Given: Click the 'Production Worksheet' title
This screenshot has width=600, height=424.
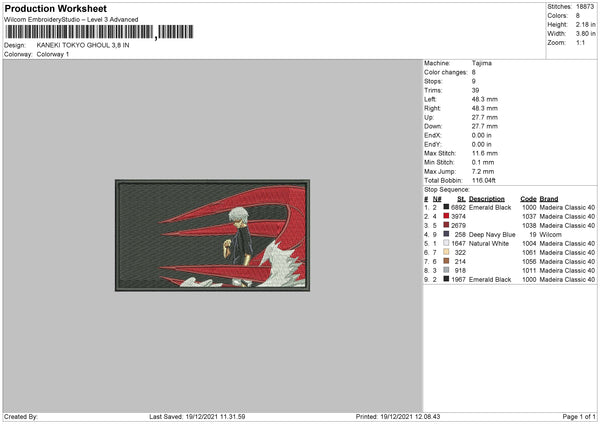Looking at the screenshot, I should tap(55, 8).
